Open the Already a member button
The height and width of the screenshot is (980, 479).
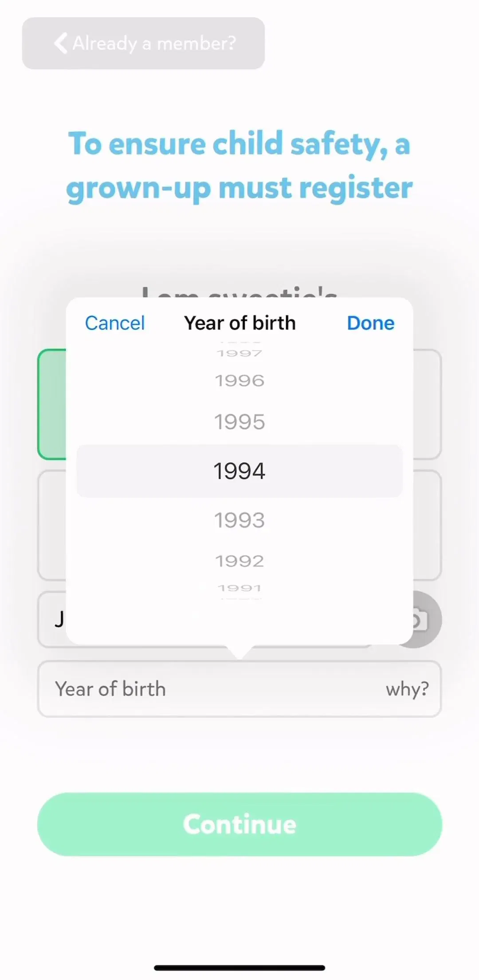143,43
